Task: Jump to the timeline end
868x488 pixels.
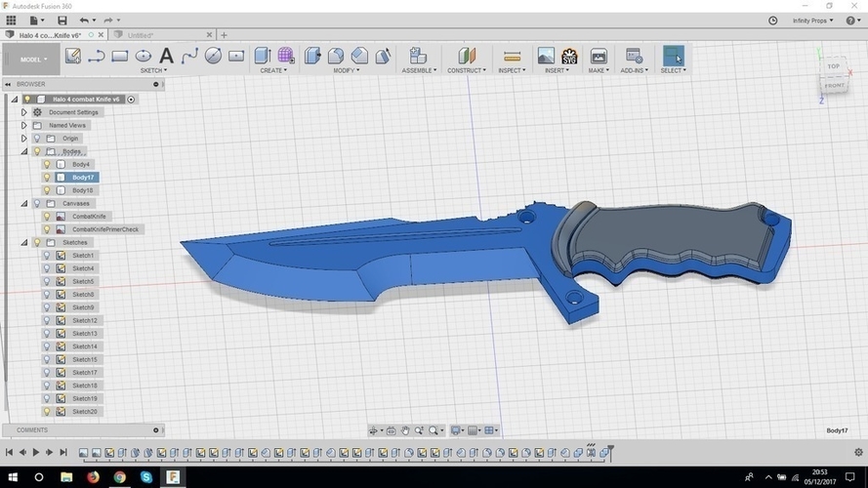Action: tap(63, 452)
